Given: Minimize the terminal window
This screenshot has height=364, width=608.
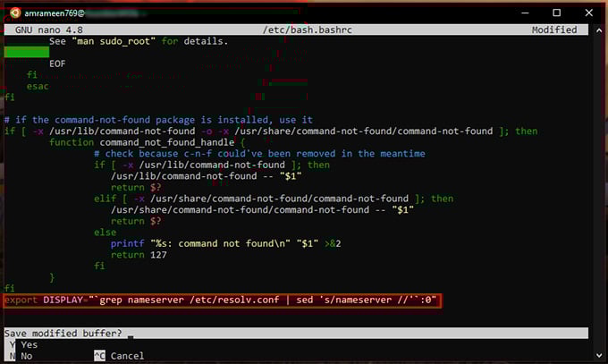Looking at the screenshot, I should (x=525, y=13).
